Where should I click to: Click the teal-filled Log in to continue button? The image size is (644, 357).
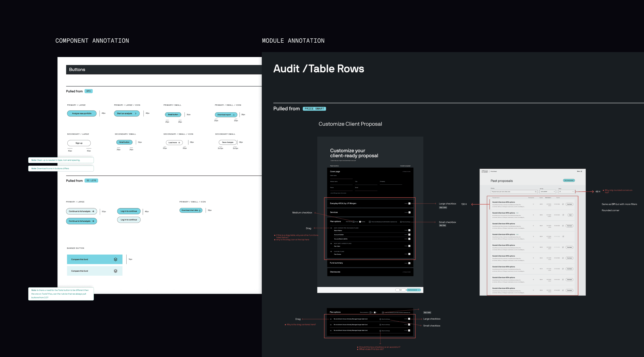[129, 211]
